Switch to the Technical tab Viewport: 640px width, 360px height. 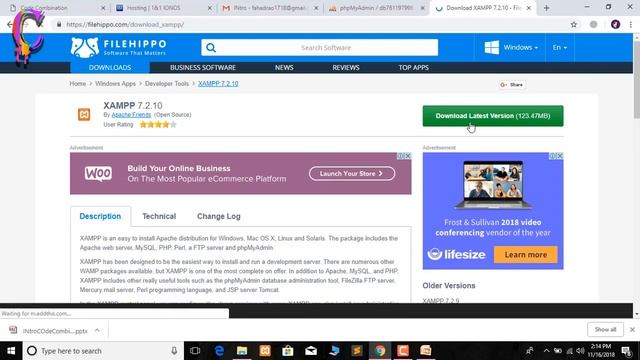click(x=159, y=216)
